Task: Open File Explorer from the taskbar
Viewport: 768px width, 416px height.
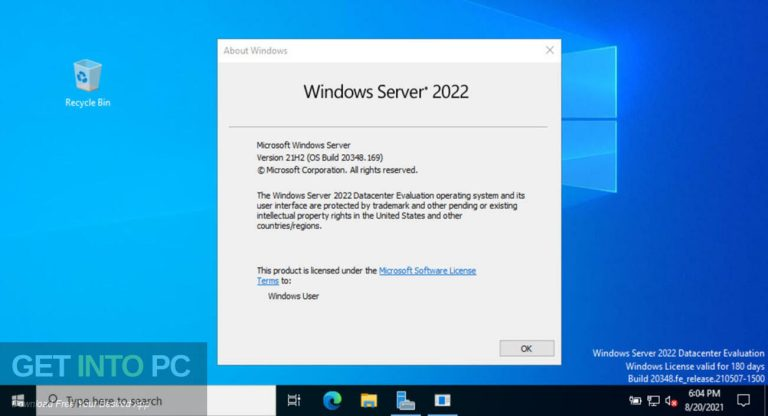Action: (x=368, y=401)
